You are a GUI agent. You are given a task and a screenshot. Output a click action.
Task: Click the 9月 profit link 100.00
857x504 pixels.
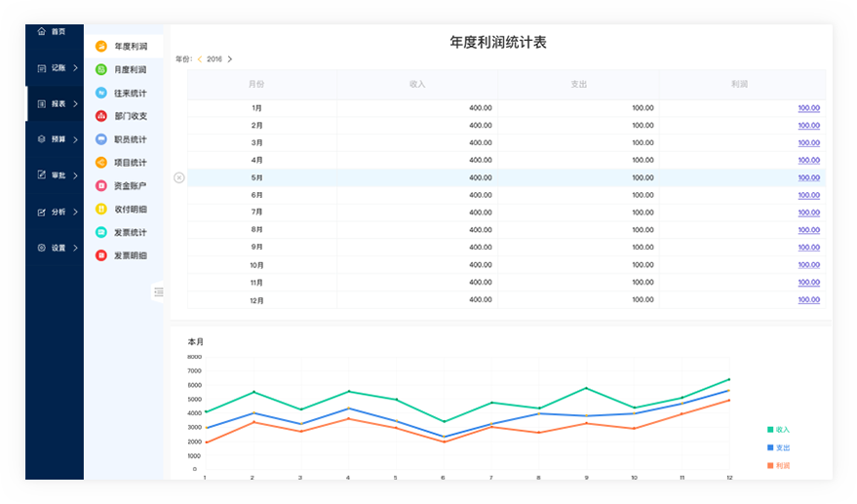pyautogui.click(x=809, y=248)
